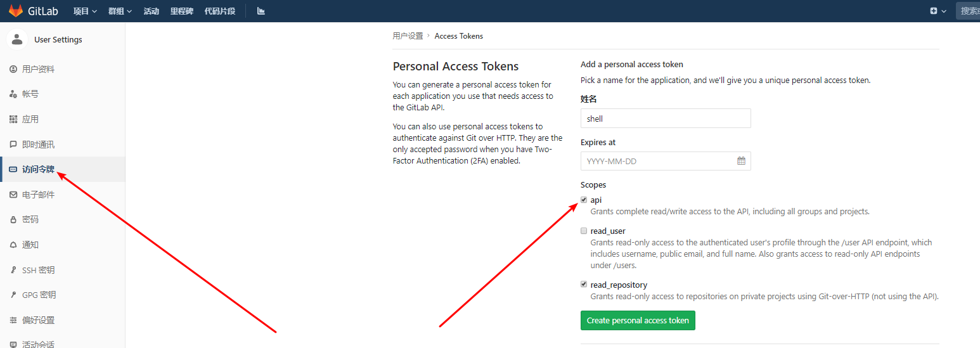Click the plus new-item icon
The width and height of the screenshot is (980, 348).
coord(933,11)
